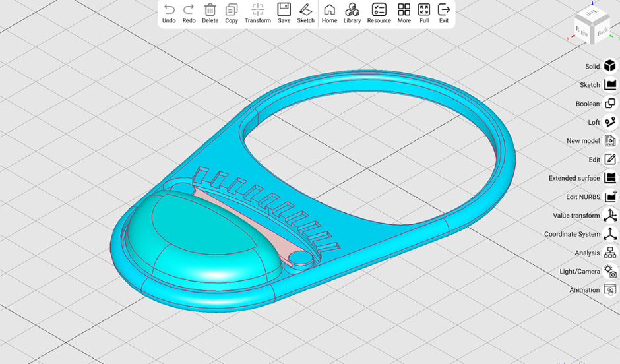Open the Sketch panel in the sidebar
The height and width of the screenshot is (364, 620).
(x=610, y=84)
